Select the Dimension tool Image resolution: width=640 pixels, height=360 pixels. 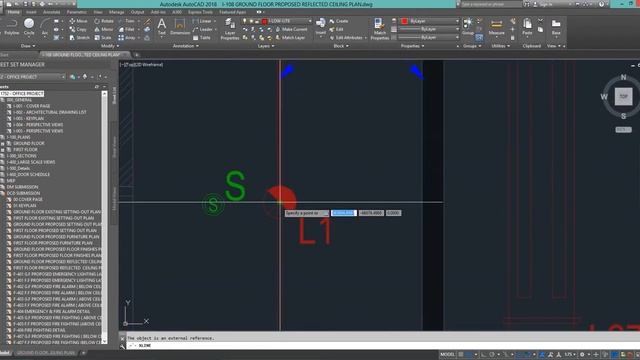[180, 27]
